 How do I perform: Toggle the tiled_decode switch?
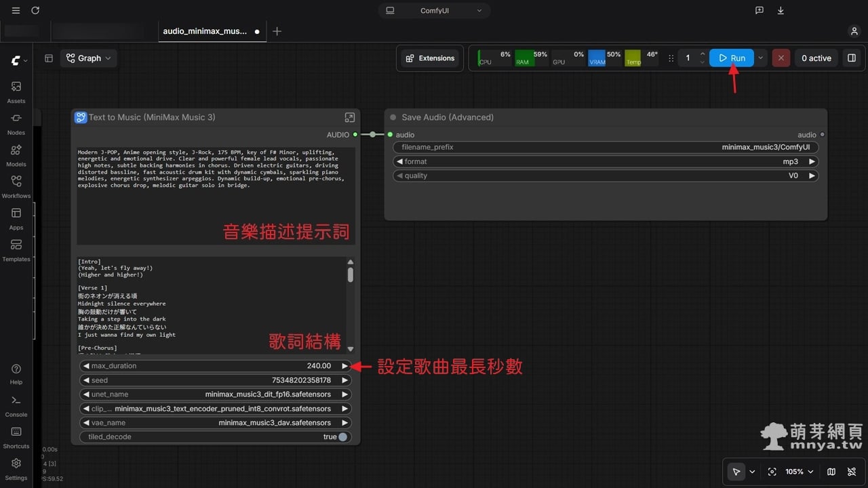click(x=343, y=437)
